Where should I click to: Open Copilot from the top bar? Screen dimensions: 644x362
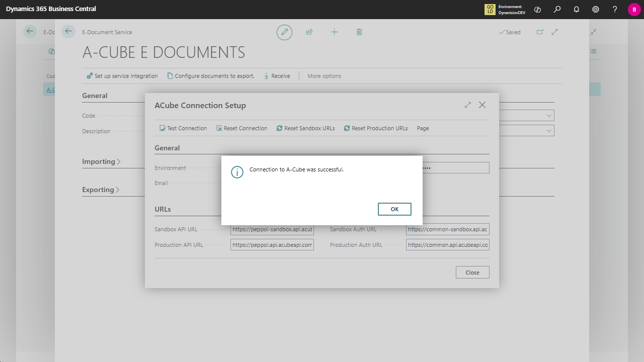pos(537,10)
